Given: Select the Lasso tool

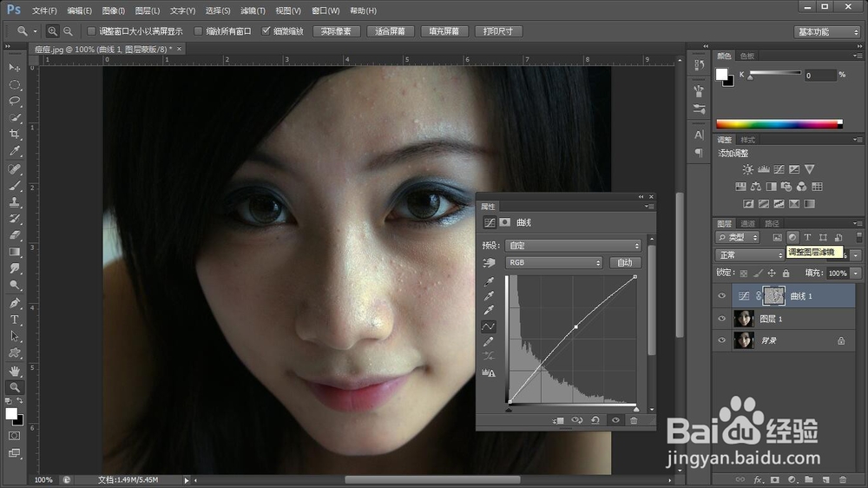Looking at the screenshot, I should pyautogui.click(x=15, y=101).
